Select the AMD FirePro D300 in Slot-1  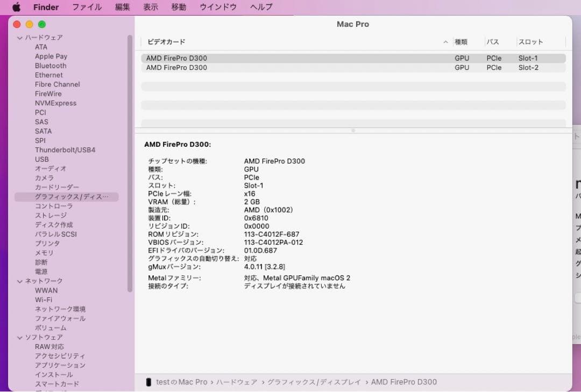tap(215, 58)
